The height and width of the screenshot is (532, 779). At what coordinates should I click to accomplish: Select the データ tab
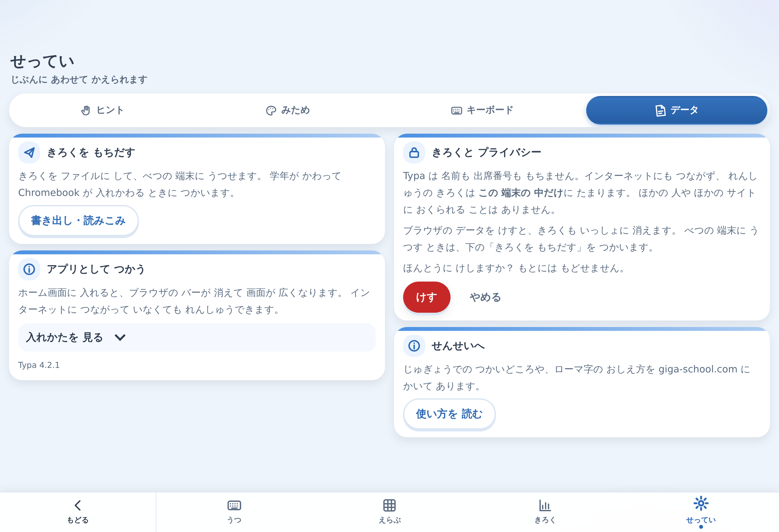click(676, 110)
